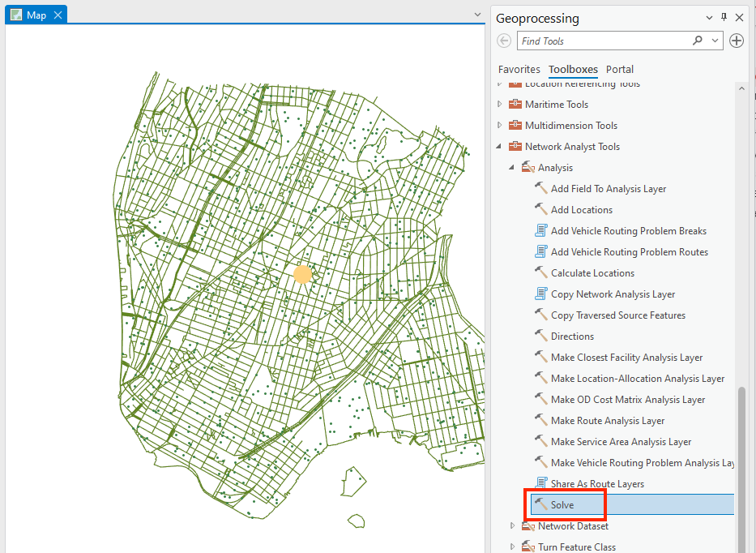Click the Add Field To Analysis Layer hammer icon
756x553 pixels.
pos(541,188)
